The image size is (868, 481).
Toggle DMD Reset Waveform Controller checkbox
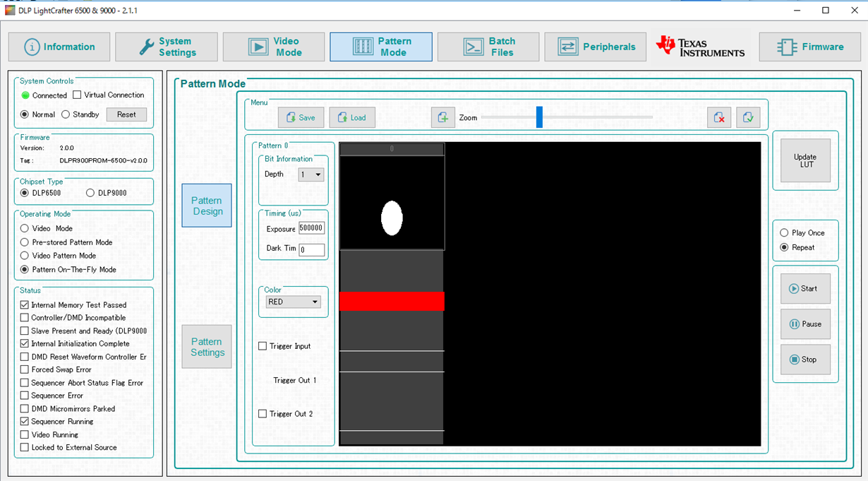(x=25, y=357)
